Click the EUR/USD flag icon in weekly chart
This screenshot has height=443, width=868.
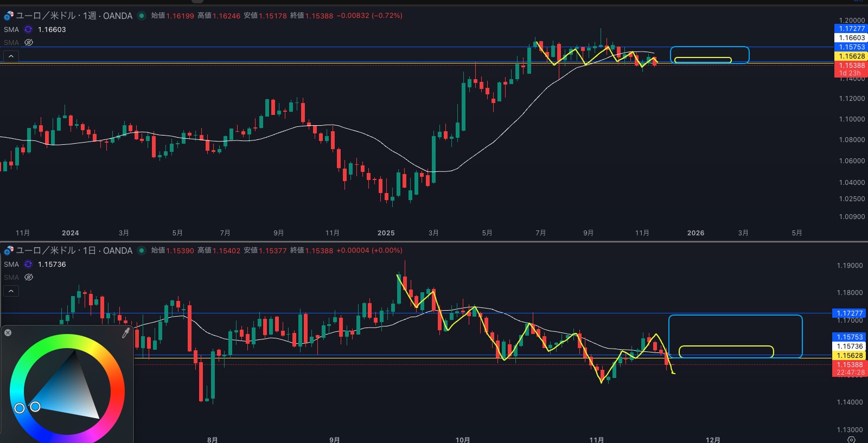(x=9, y=16)
